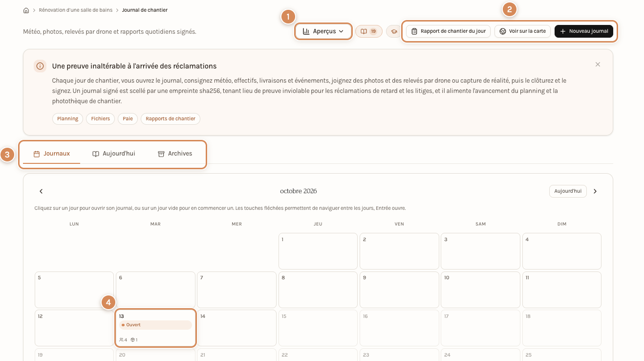Screen dimensions: 644x361
Task: Go to next month with right chevron
Action: pos(595,191)
